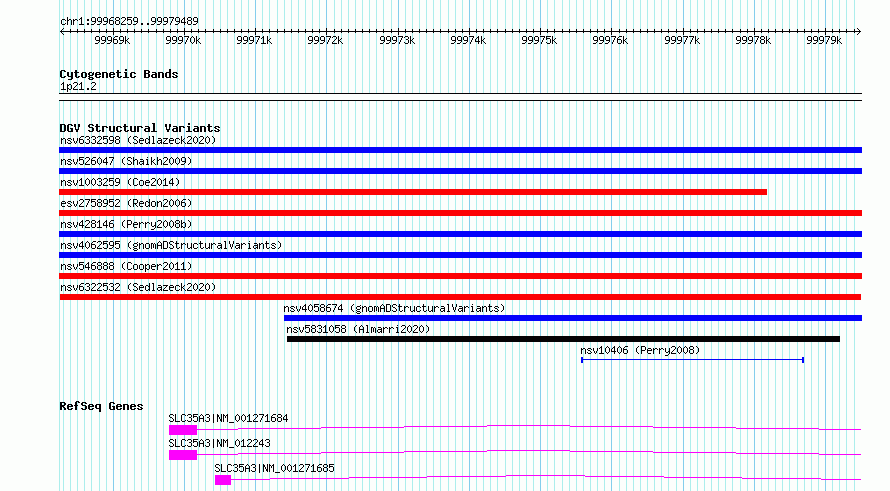
Task: Open the nsv546888 (Cooper2011) red bar
Action: [460, 276]
